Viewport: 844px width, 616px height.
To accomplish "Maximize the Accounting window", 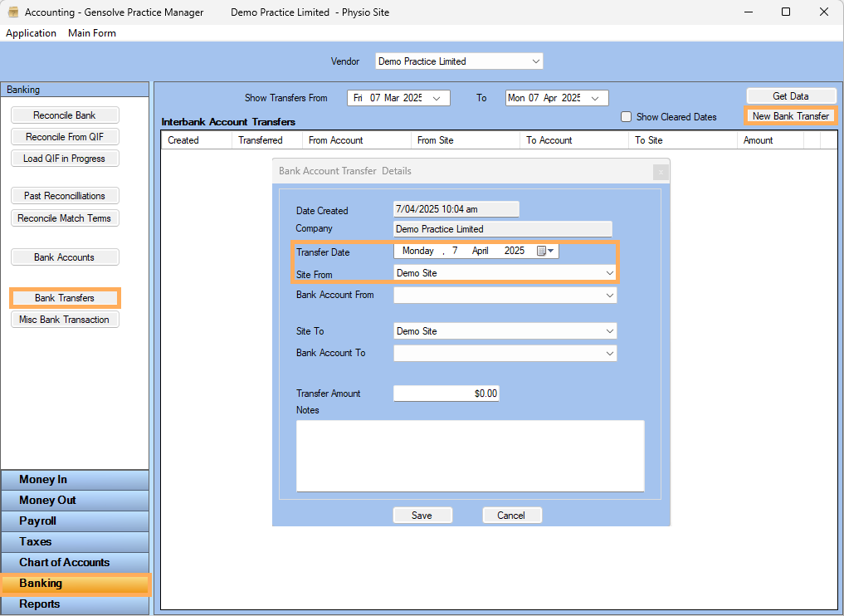I will coord(786,12).
